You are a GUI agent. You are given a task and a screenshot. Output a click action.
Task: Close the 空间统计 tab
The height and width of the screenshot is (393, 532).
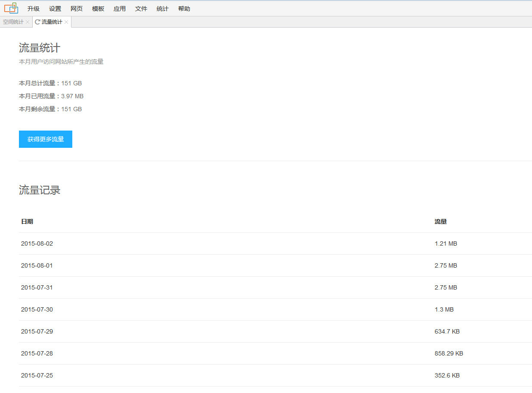point(28,22)
